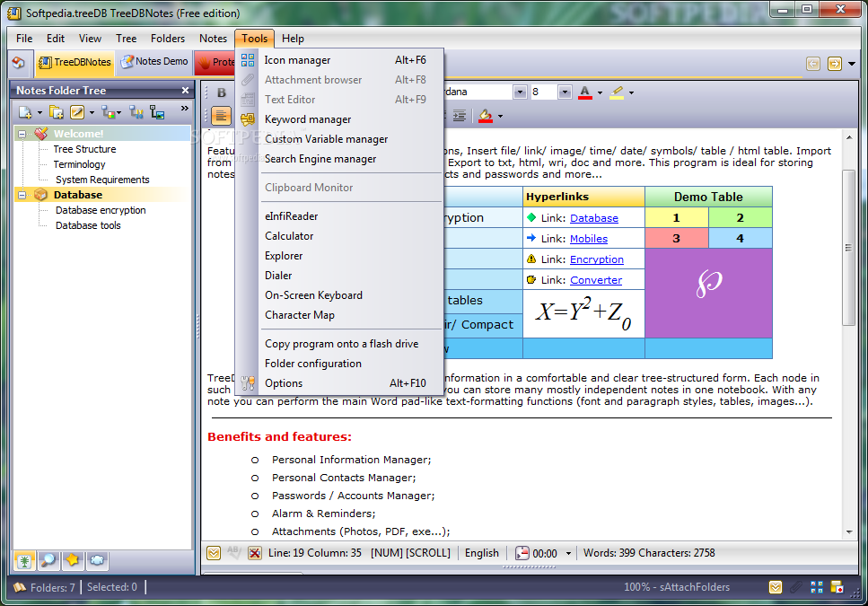Screen dimensions: 868x606
Task: Toggle the left text alignment button
Action: pos(221,116)
